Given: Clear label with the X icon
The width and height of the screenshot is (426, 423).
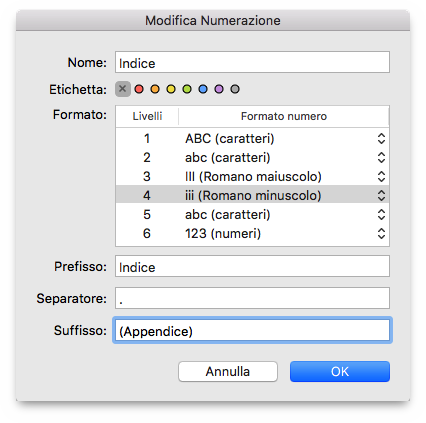Looking at the screenshot, I should [123, 89].
